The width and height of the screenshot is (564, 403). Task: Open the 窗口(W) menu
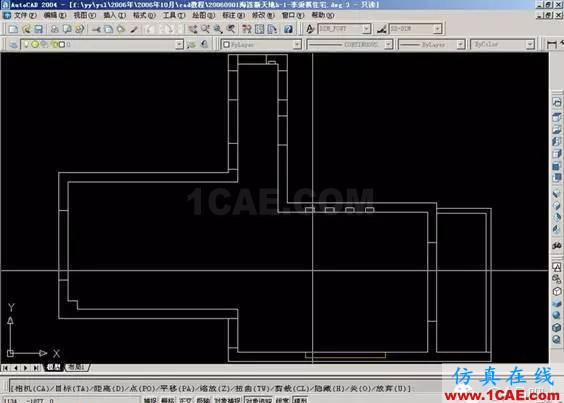pyautogui.click(x=293, y=15)
